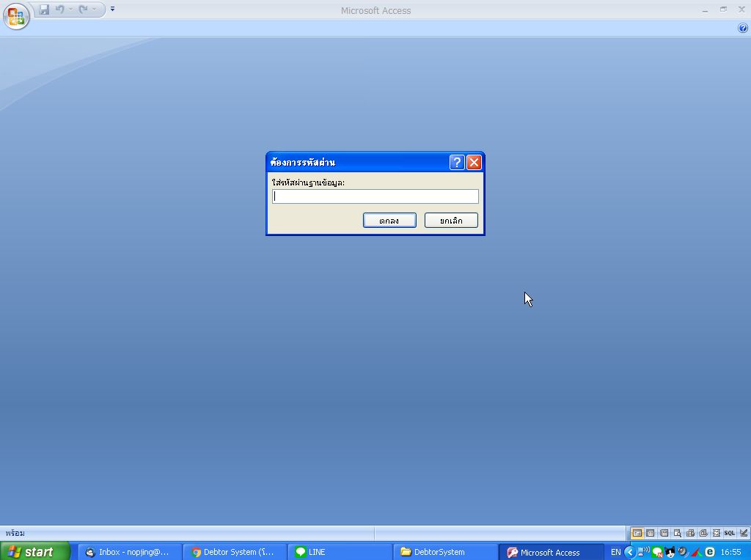751x560 pixels.
Task: Open DebtorSystem folder taskbar item
Action: click(445, 552)
